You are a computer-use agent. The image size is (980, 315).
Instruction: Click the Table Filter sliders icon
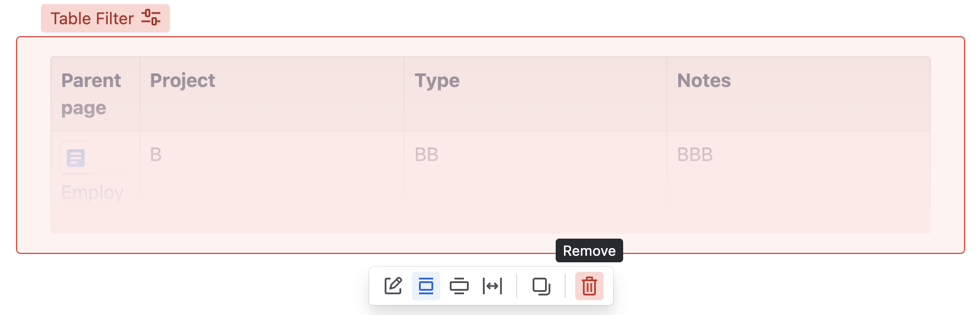[x=151, y=18]
